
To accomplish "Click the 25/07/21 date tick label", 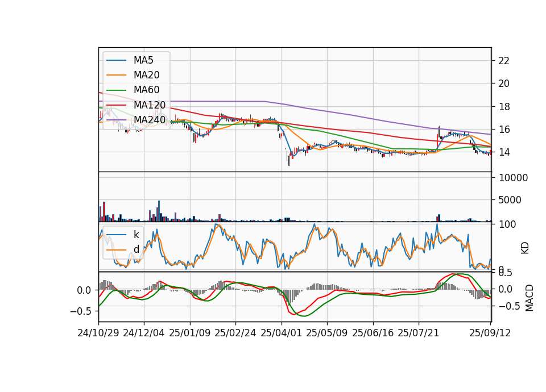I will pos(418,333).
